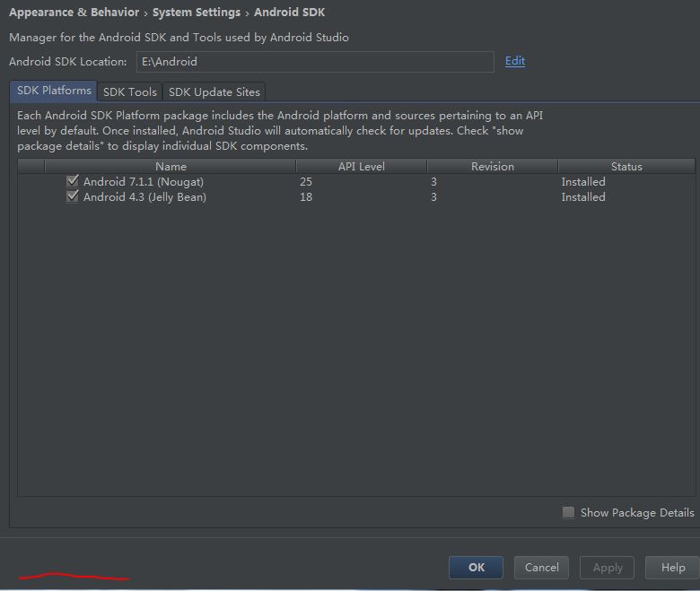Sort by the Status column header

click(626, 167)
